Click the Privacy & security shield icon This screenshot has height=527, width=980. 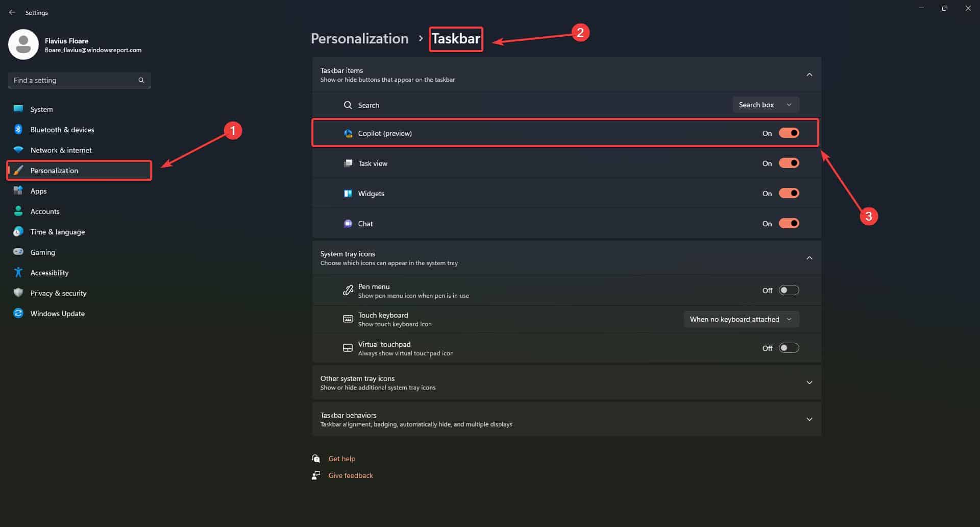pyautogui.click(x=18, y=293)
